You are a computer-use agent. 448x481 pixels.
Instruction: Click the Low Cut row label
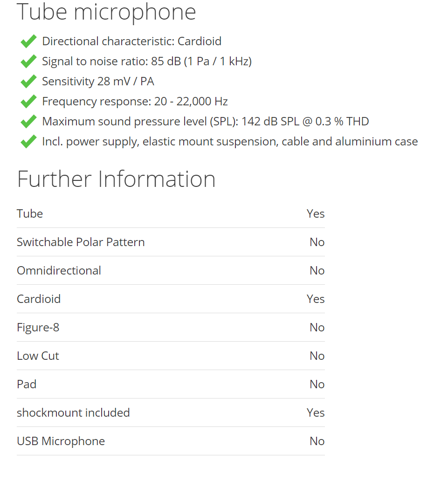[x=38, y=356]
